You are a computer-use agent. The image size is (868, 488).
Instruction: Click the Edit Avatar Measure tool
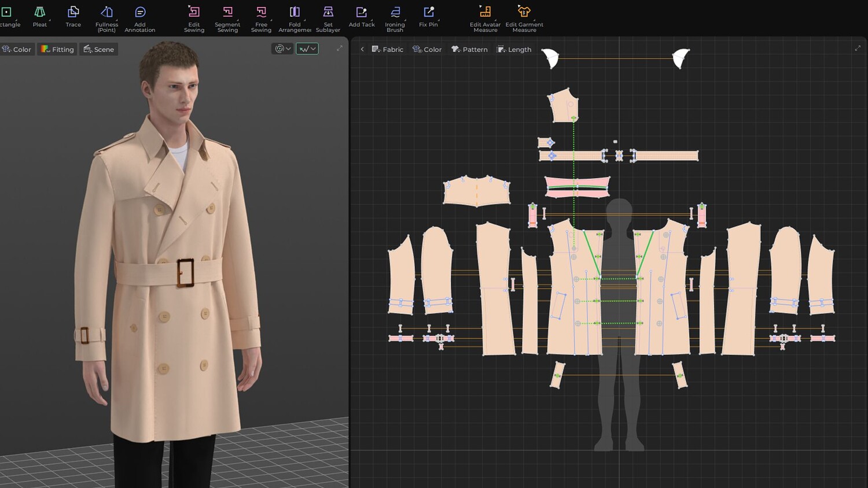(x=485, y=17)
